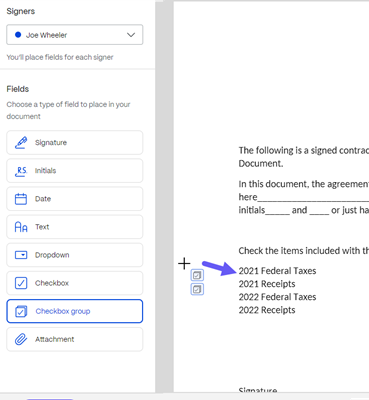
Task: Click the chevron arrow in signer selector
Action: coord(131,35)
